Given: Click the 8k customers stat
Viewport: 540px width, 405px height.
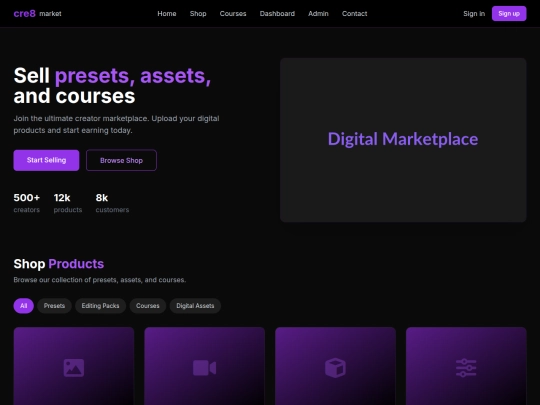Looking at the screenshot, I should click(x=112, y=203).
